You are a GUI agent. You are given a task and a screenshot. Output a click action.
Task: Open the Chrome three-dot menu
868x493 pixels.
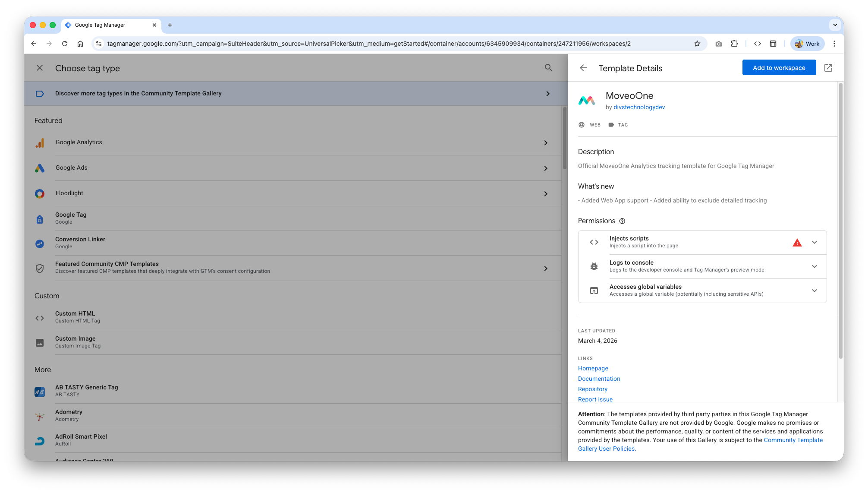click(x=834, y=44)
